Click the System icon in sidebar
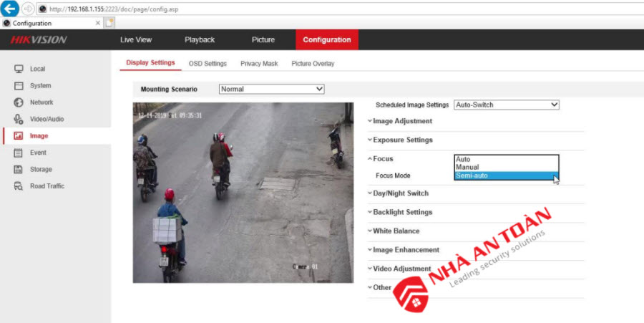The height and width of the screenshot is (323, 644). (19, 86)
